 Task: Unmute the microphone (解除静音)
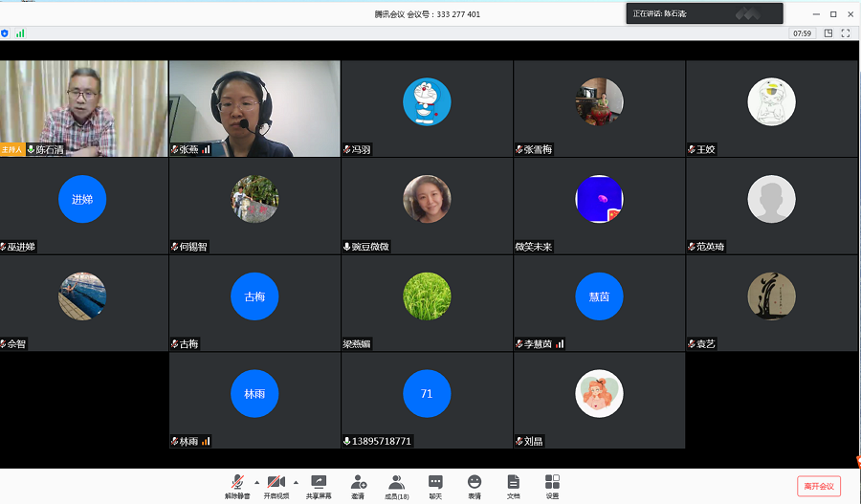236,485
